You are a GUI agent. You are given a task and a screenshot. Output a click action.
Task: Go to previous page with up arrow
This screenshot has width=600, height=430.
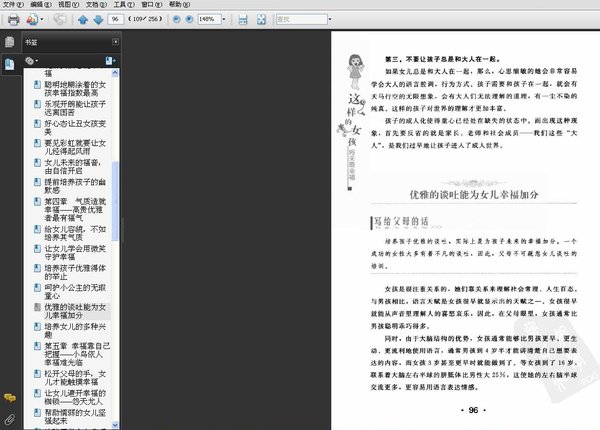pyautogui.click(x=83, y=19)
